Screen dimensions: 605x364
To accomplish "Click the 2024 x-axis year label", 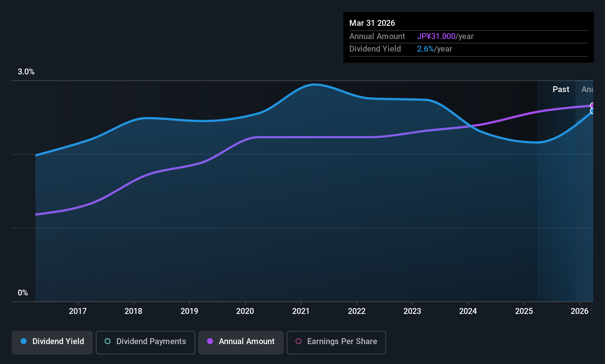I will (468, 311).
